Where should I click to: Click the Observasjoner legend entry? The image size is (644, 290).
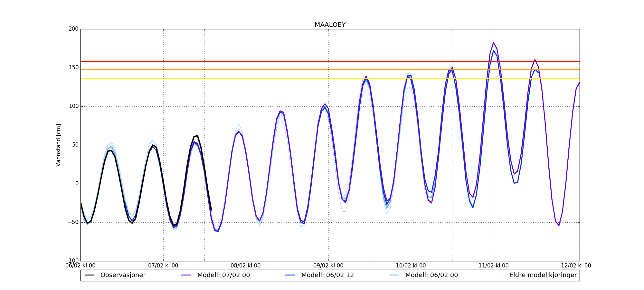[123, 275]
